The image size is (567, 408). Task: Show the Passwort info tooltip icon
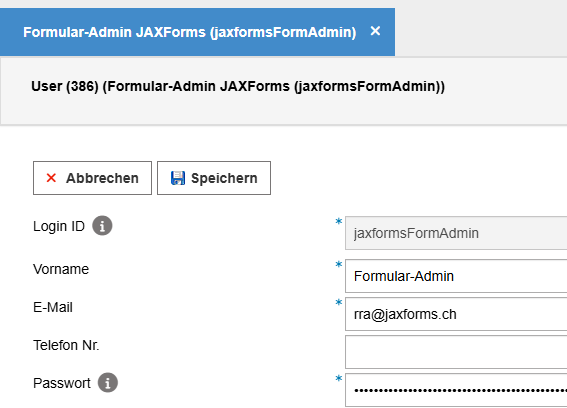[x=108, y=382]
